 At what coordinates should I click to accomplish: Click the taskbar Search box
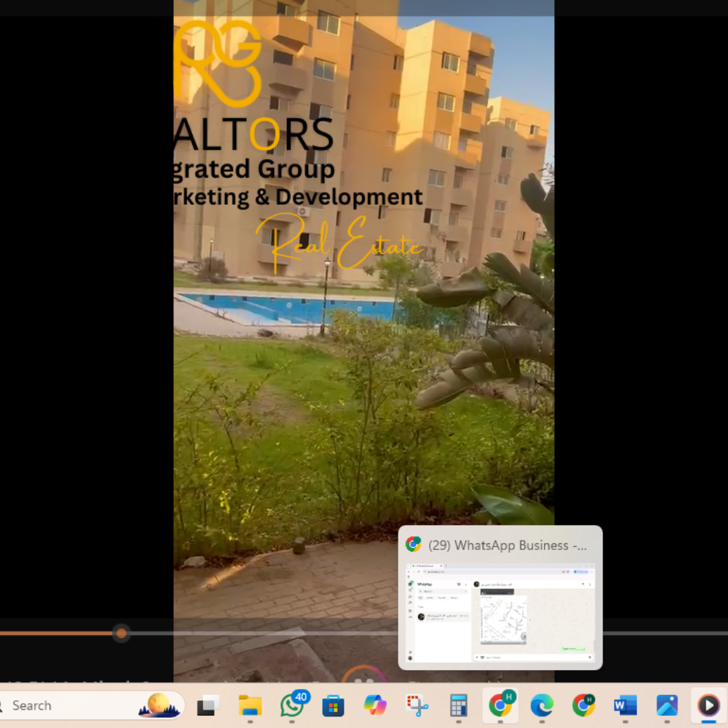tap(74, 706)
